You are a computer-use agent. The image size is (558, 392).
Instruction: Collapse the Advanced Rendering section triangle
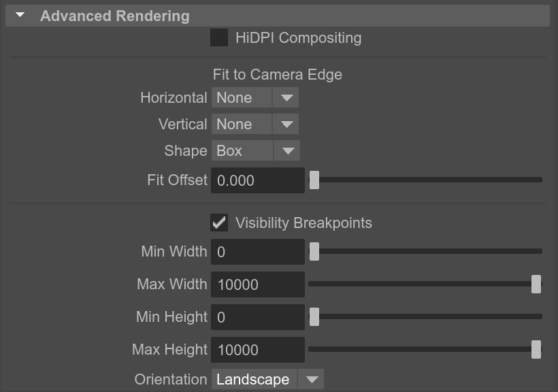coord(20,15)
